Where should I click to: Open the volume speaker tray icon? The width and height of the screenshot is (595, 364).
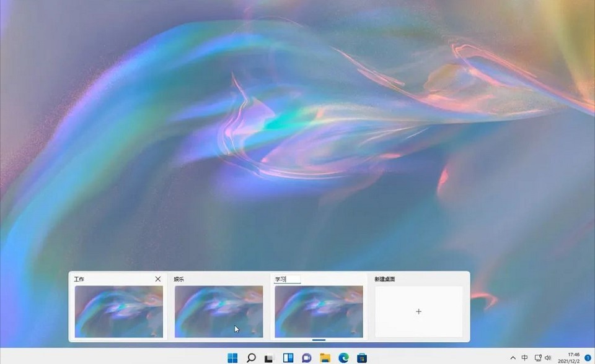(x=548, y=358)
